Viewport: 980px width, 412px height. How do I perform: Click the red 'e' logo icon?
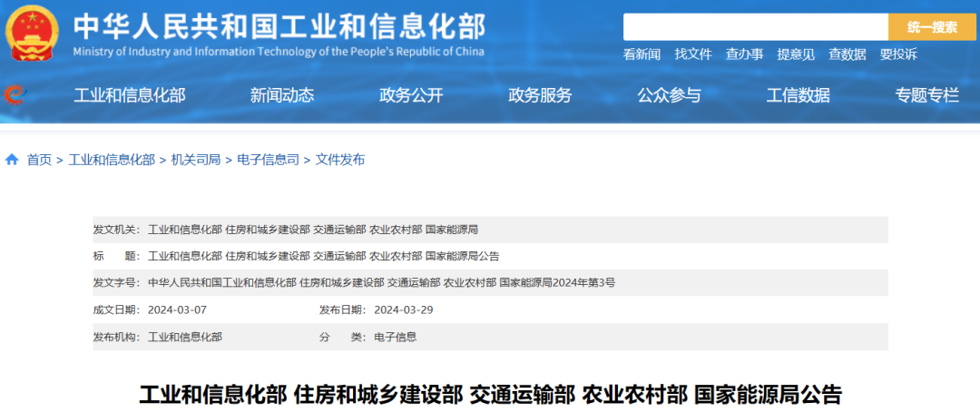point(13,94)
